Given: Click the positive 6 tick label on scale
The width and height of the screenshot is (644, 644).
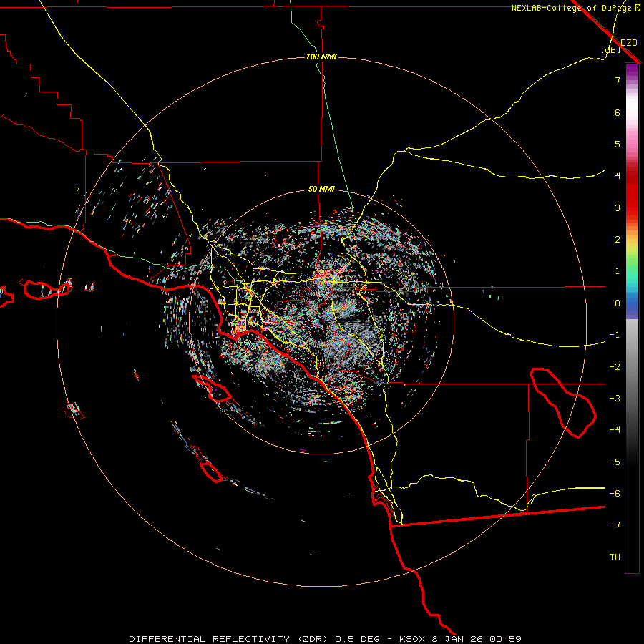Looking at the screenshot, I should (x=618, y=112).
